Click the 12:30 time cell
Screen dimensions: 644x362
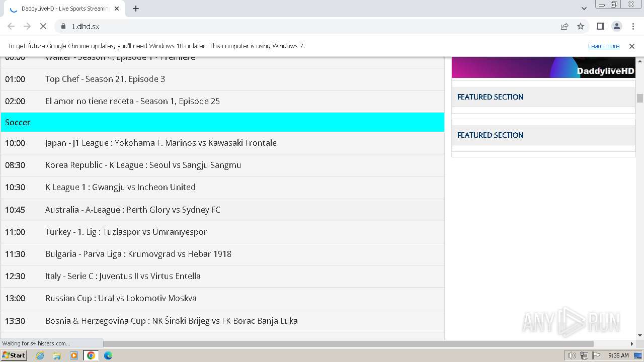[15, 276]
